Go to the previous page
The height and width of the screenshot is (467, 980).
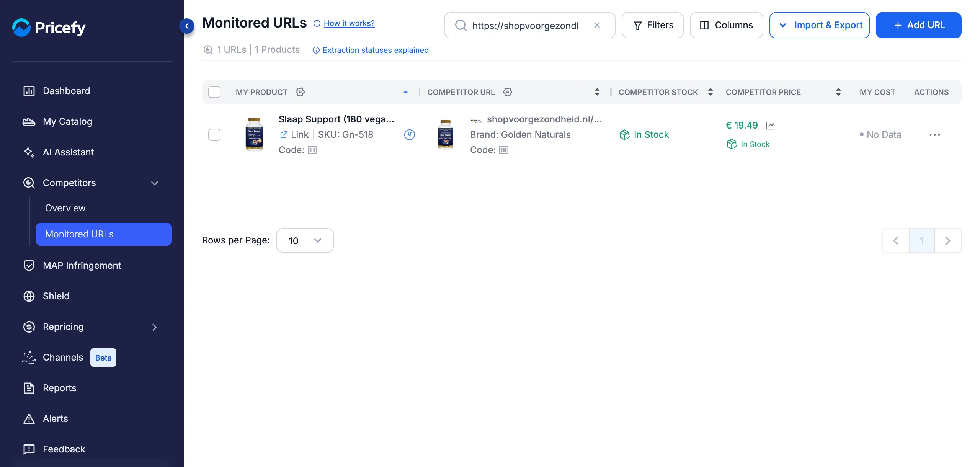896,240
